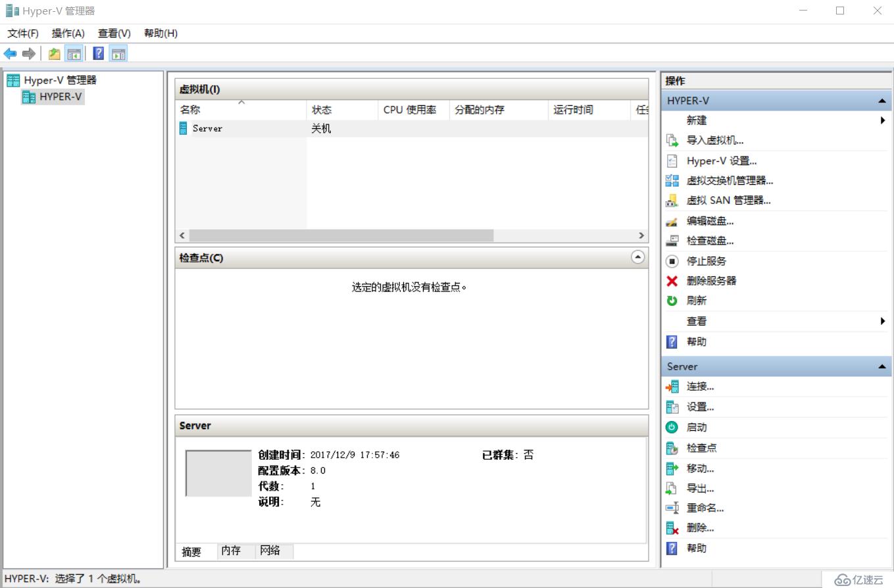Sort by the 状态 column header
This screenshot has height=588, width=894.
(x=342, y=110)
